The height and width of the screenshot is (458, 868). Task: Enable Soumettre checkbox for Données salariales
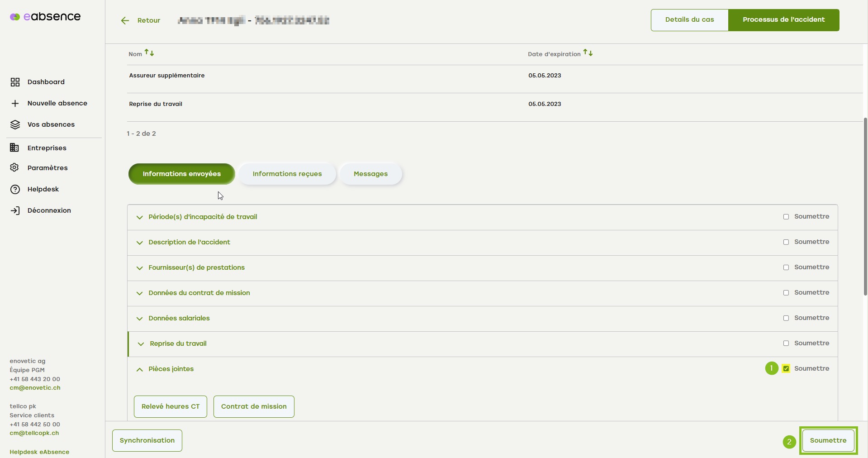786,318
